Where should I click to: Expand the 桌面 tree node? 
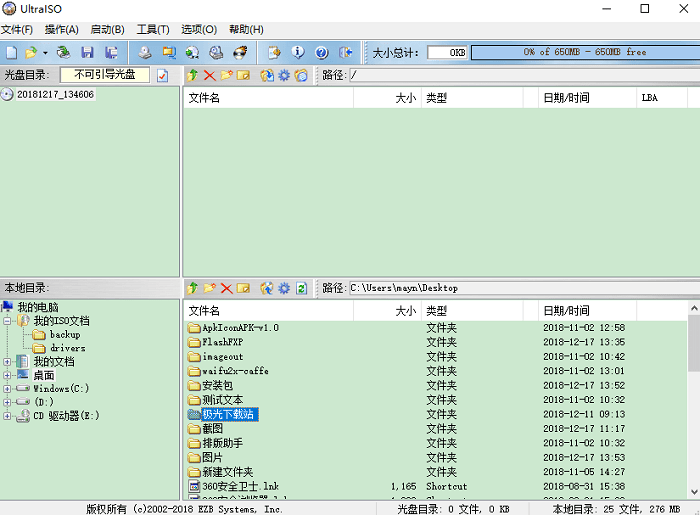7,375
